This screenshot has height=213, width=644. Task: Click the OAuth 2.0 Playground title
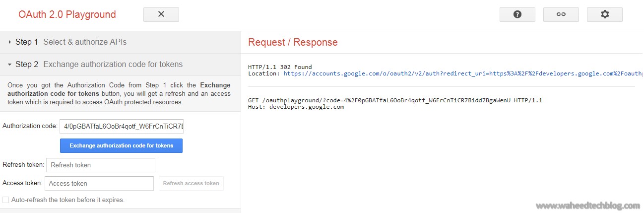67,14
